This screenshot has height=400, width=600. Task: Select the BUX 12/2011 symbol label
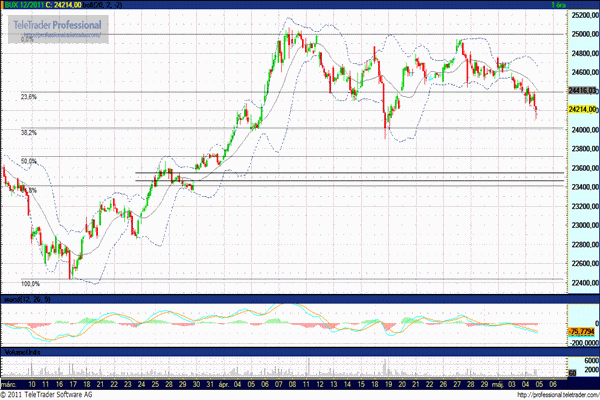tap(24, 5)
